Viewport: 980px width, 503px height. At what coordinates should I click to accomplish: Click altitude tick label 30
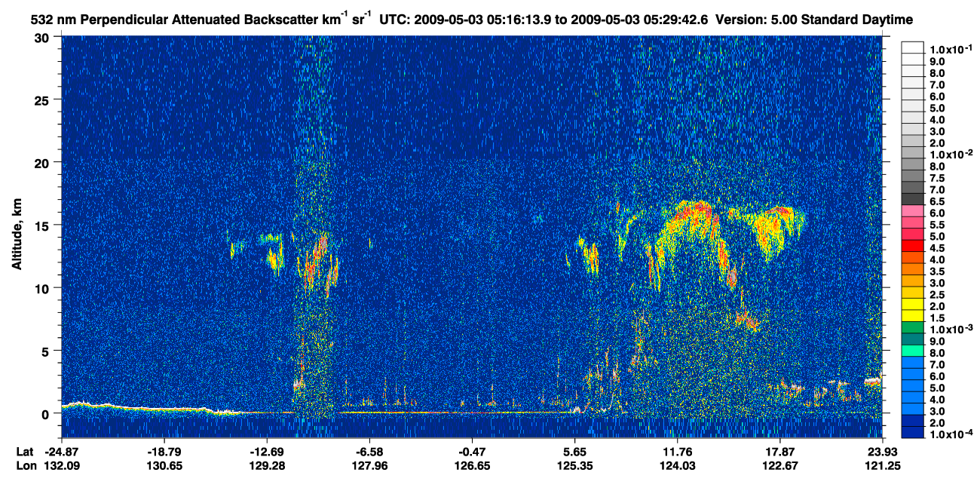[43, 38]
